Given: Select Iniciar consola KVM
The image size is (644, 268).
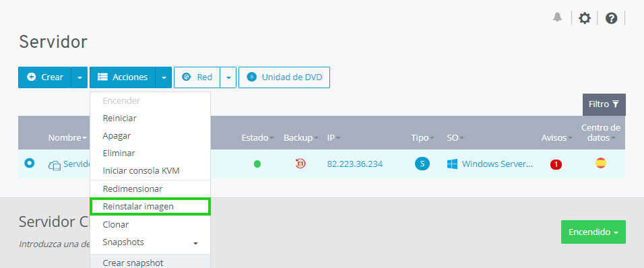Looking at the screenshot, I should click(x=150, y=171).
